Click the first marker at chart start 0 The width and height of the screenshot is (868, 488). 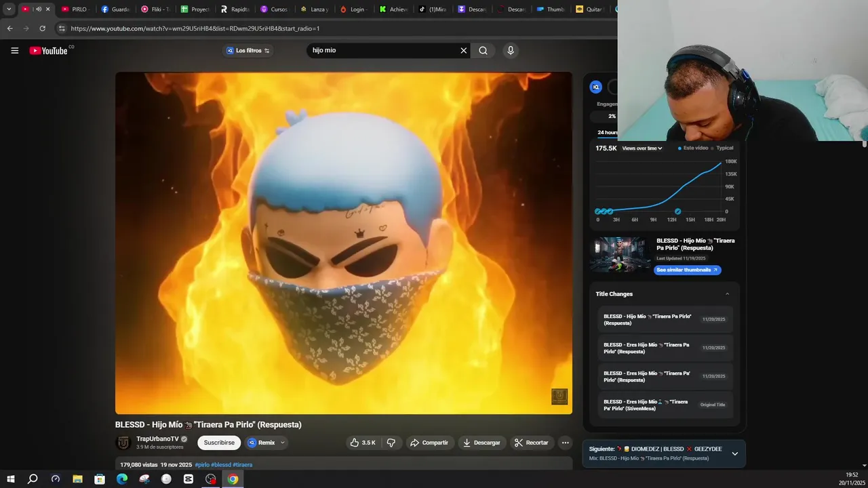(x=597, y=211)
